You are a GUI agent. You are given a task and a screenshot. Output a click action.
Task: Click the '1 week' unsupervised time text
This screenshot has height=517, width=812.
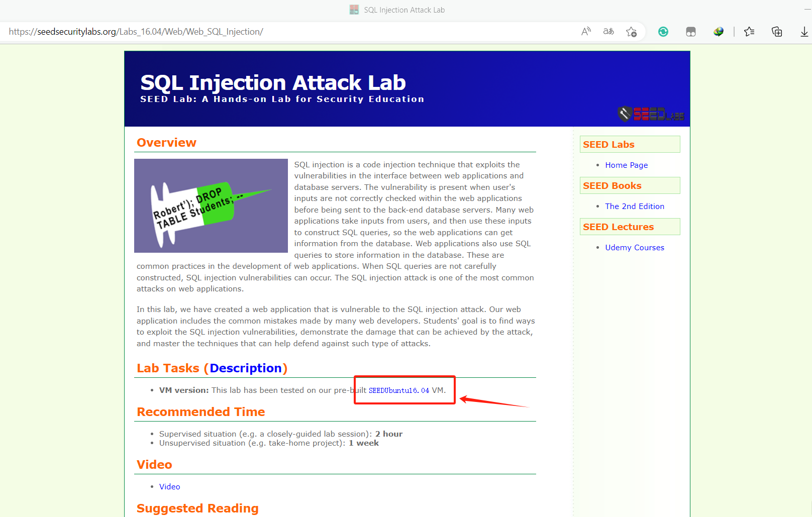[x=364, y=443]
